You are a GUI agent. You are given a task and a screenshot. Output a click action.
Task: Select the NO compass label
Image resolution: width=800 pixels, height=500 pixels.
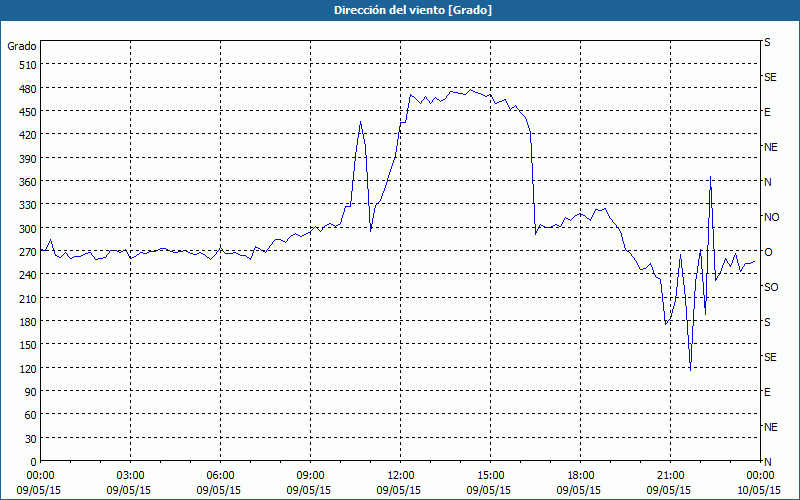click(x=772, y=217)
